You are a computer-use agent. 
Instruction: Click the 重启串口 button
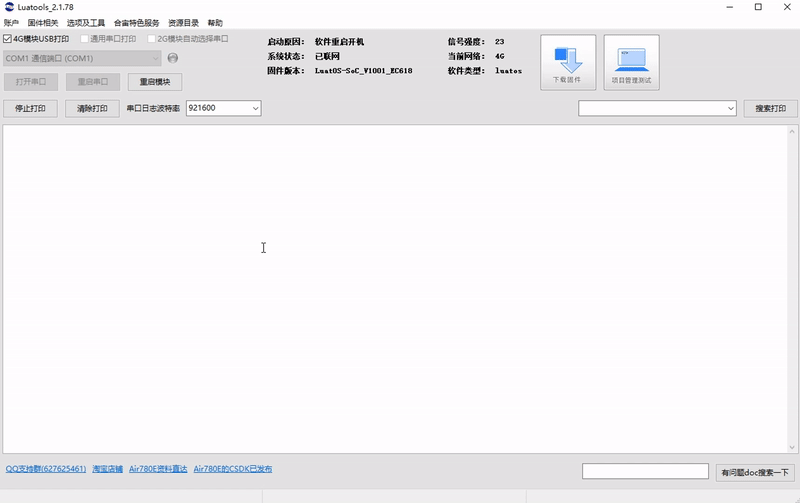coord(93,82)
